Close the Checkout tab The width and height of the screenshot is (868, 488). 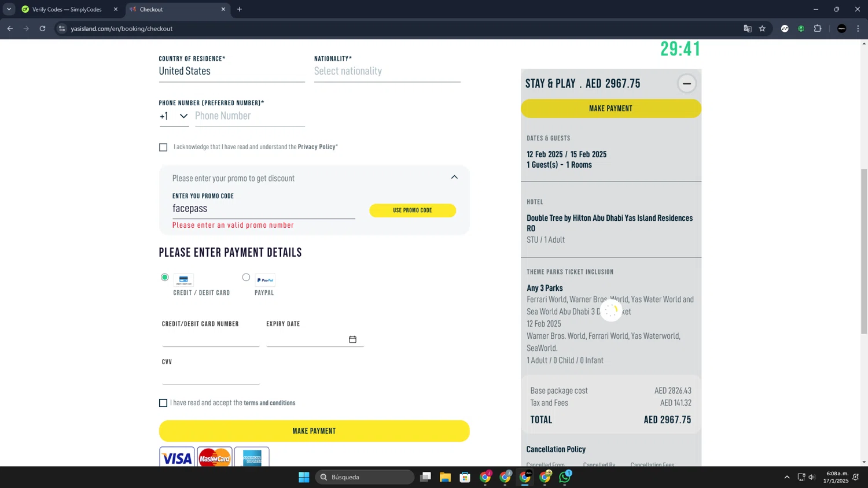click(x=223, y=9)
